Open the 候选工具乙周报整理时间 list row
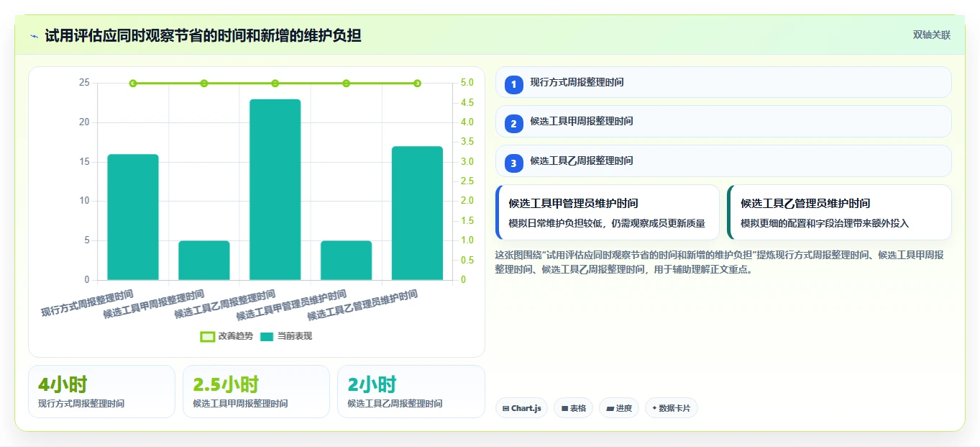The image size is (980, 447). point(723,161)
